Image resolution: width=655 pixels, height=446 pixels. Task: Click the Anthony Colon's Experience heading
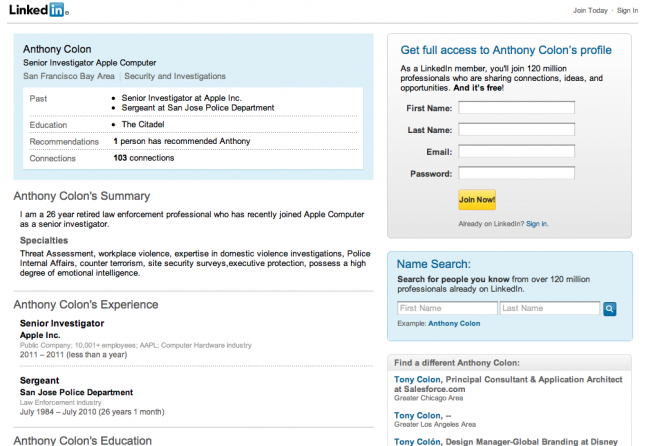click(x=85, y=304)
